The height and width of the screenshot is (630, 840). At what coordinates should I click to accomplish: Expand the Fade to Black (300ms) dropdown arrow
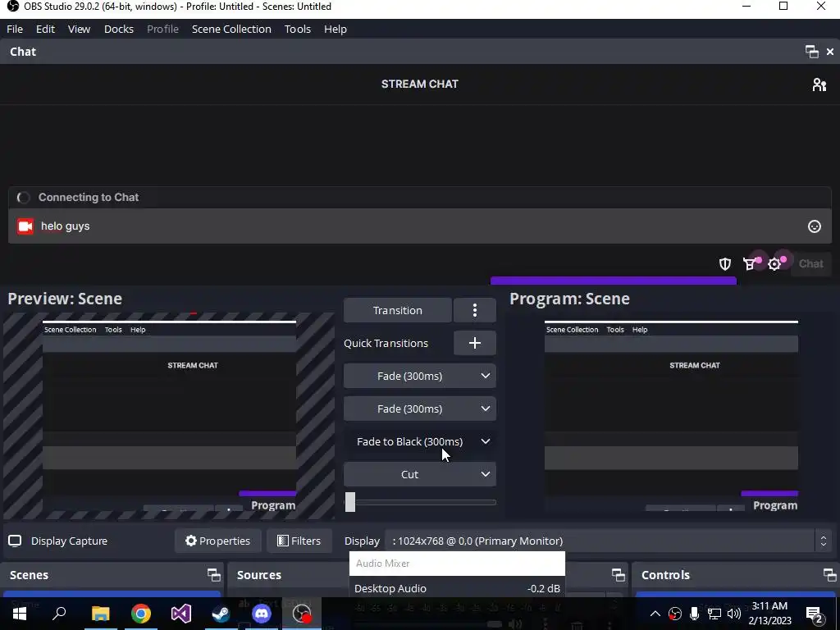tap(486, 441)
